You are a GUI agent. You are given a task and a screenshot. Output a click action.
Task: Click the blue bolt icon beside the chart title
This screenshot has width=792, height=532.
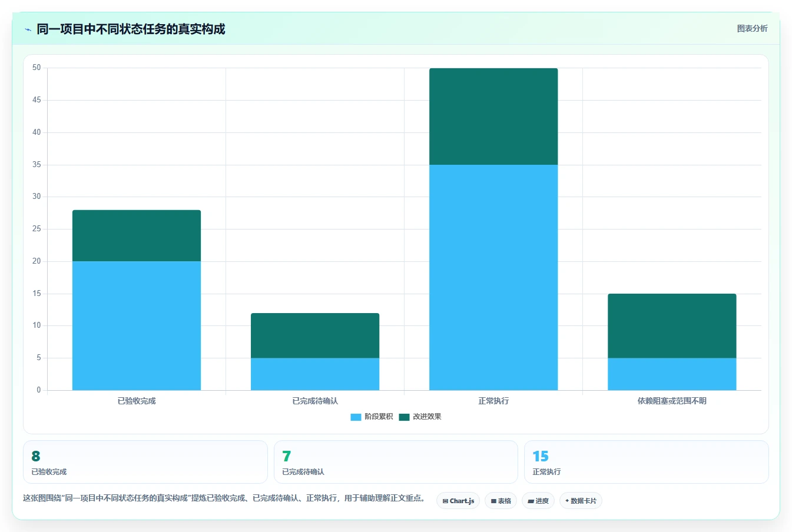pos(28,29)
